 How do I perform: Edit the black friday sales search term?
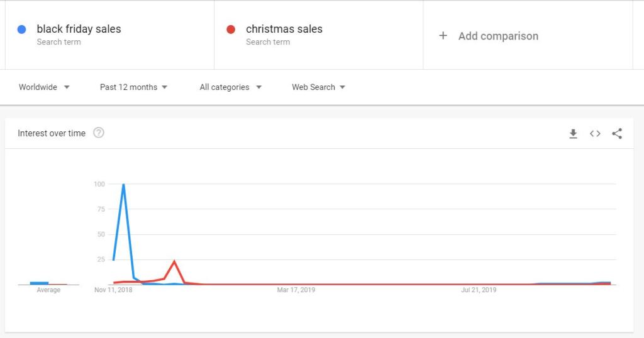(79, 29)
